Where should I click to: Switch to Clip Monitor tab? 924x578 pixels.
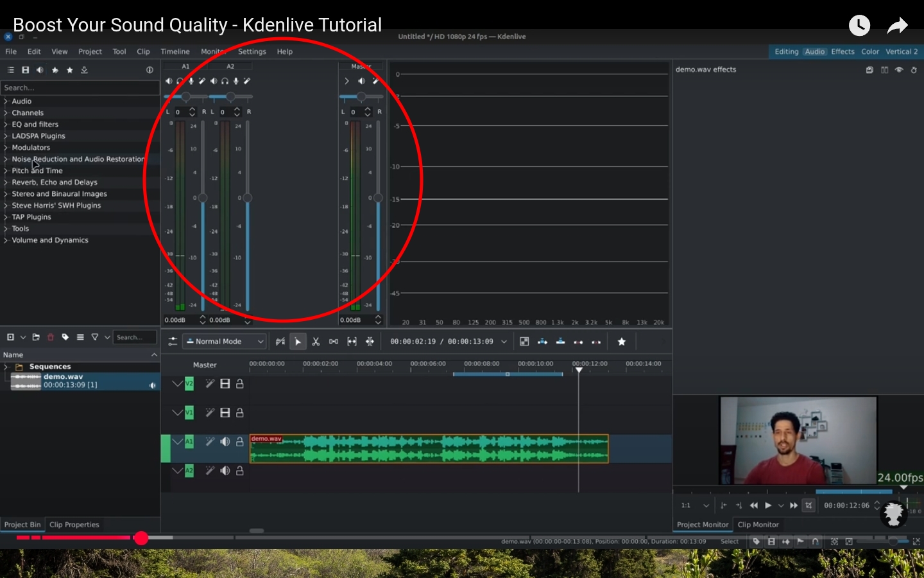point(758,525)
